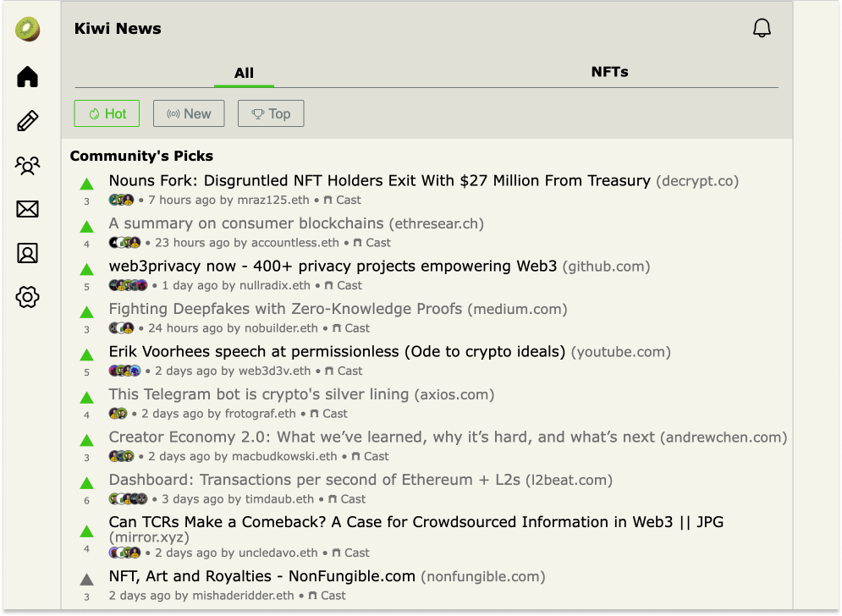Viewport: 842px width, 616px height.
Task: Click Cast link under Erik Voorhees story
Action: pos(344,371)
